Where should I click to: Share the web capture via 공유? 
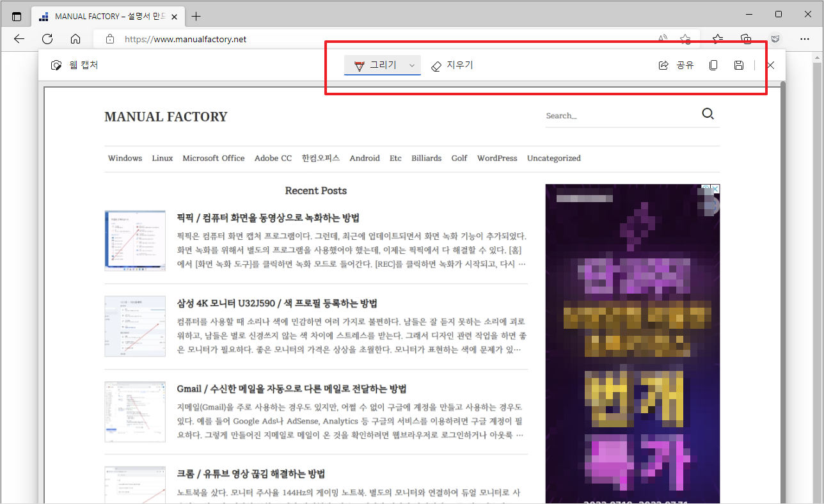(676, 65)
